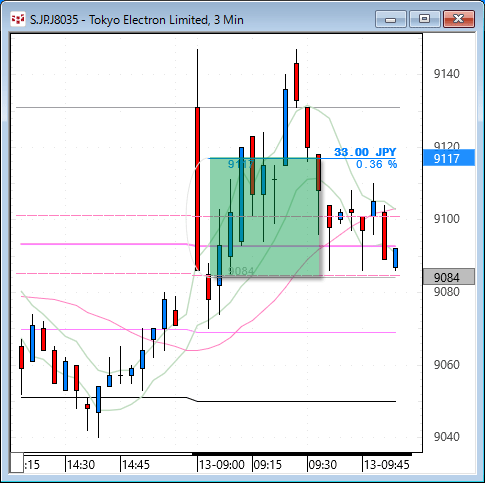This screenshot has width=485, height=483.
Task: Click the 09:30 time axis label
Action: [x=323, y=464]
